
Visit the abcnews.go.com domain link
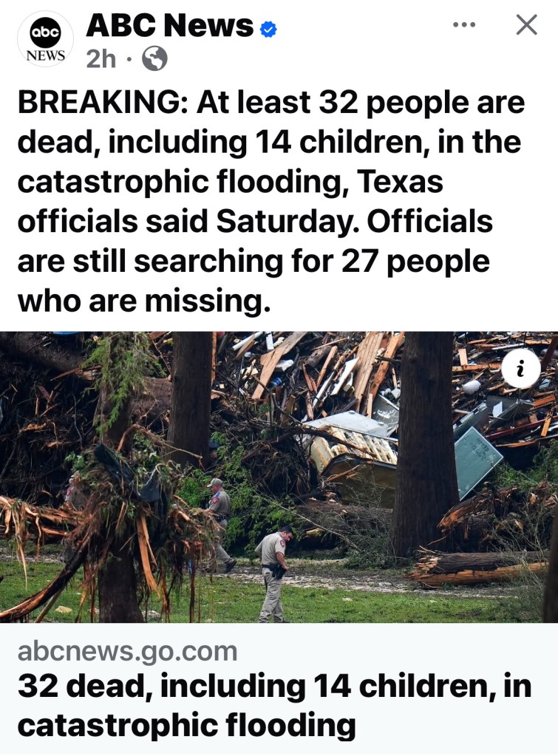127,651
